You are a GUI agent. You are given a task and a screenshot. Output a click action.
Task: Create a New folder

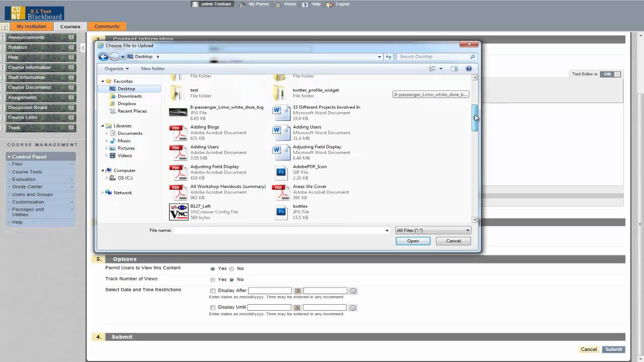[x=153, y=68]
